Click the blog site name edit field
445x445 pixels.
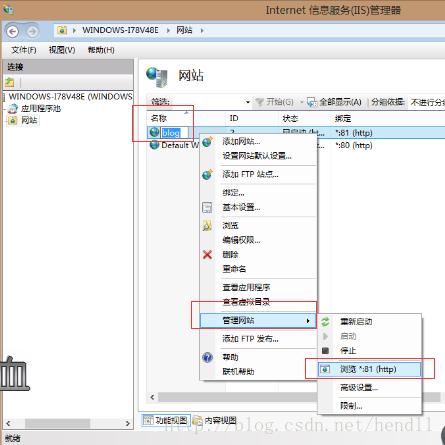[174, 133]
